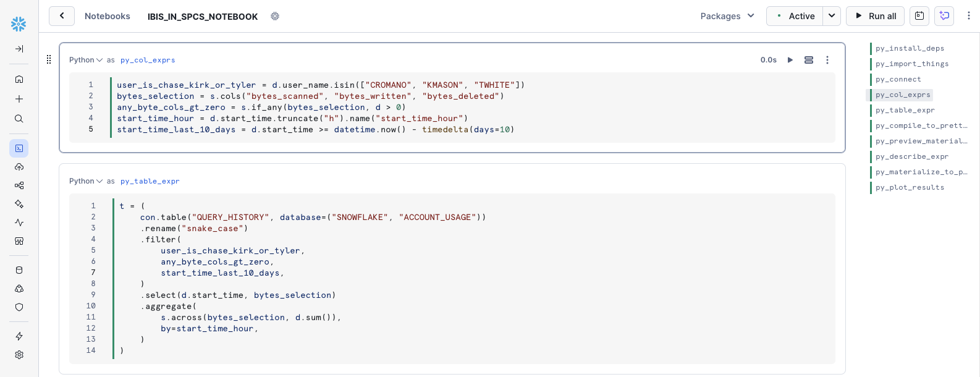Viewport: 980px width, 377px height.
Task: Grab the py_col_exprs cell drag handle
Action: click(49, 59)
